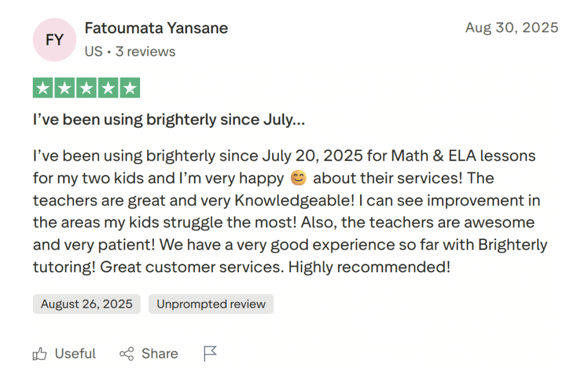Click the August 26, 2025 experience date chip
This screenshot has height=391, width=588.
87,304
